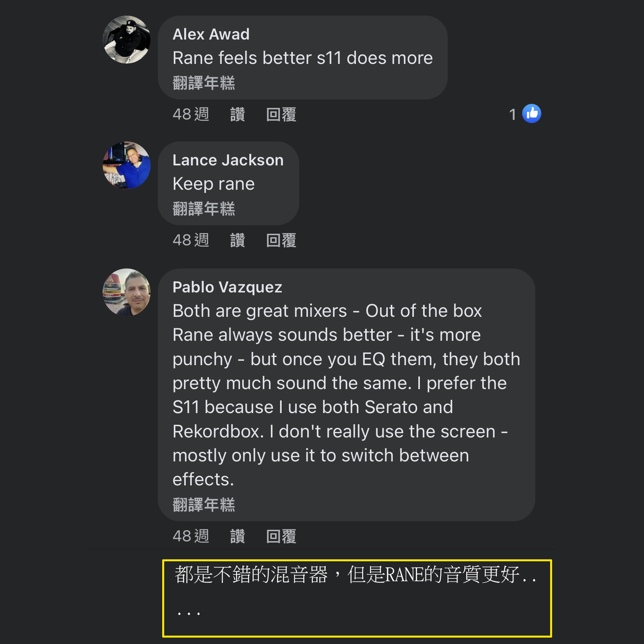Like Alex Awad's comment with 讚
This screenshot has height=644, width=644.
tap(237, 115)
